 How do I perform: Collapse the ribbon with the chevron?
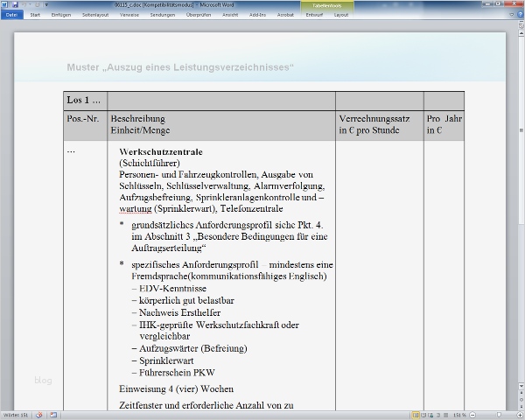coord(511,15)
